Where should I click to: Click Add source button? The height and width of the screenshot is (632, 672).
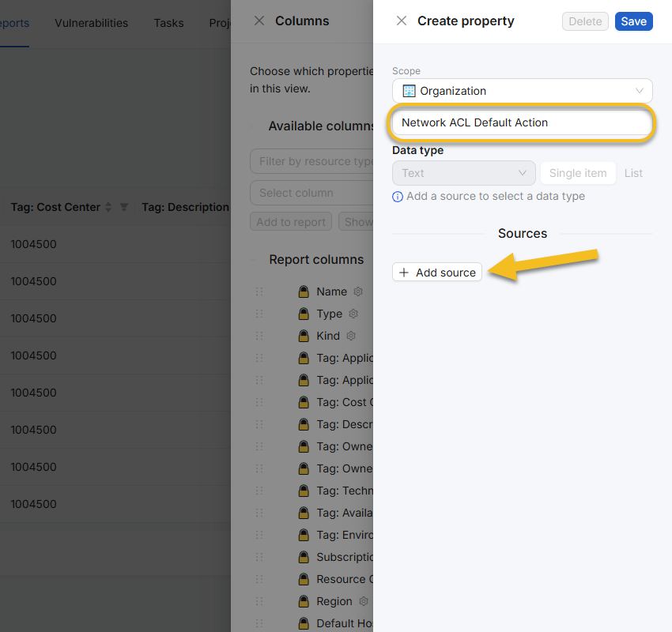tap(436, 273)
